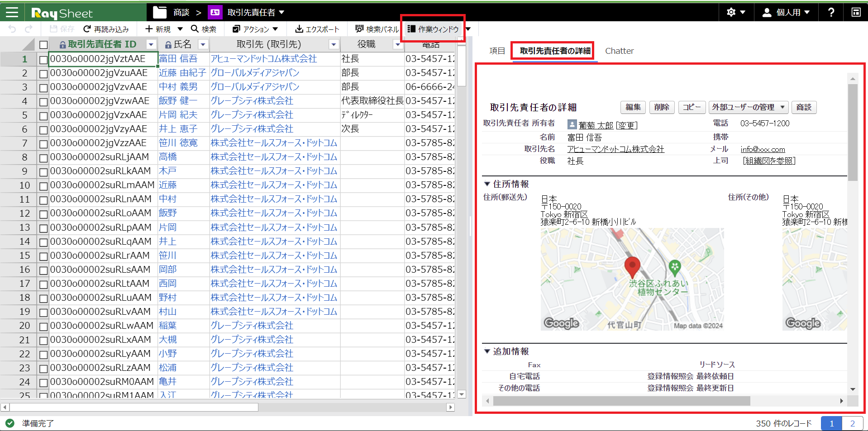This screenshot has height=431, width=868.
Task: Click the undo arrow
Action: tap(12, 29)
